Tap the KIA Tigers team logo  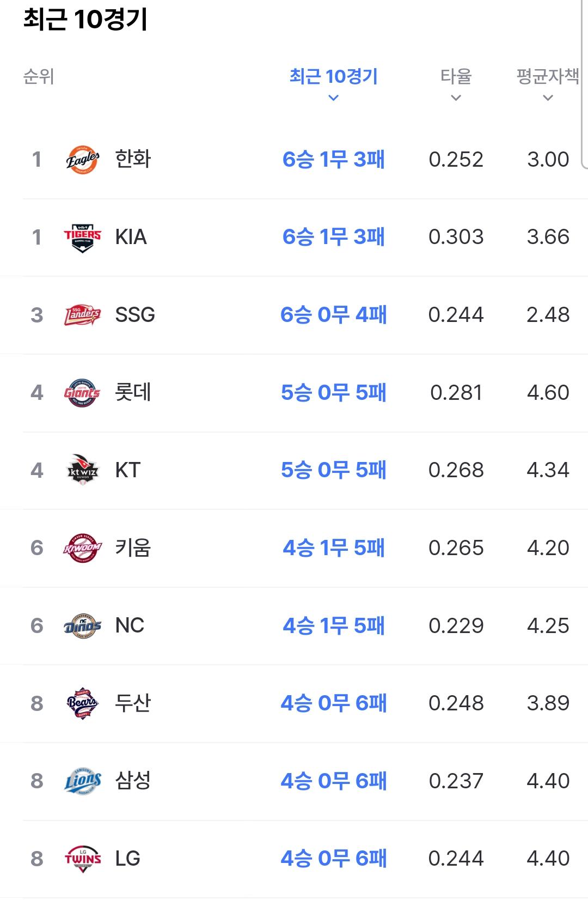tap(83, 238)
